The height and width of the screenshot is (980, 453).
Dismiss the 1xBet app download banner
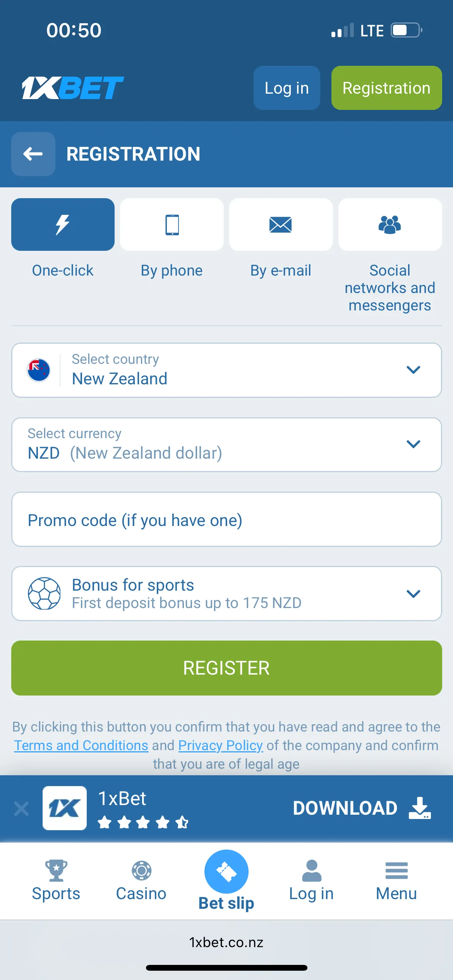coord(21,809)
